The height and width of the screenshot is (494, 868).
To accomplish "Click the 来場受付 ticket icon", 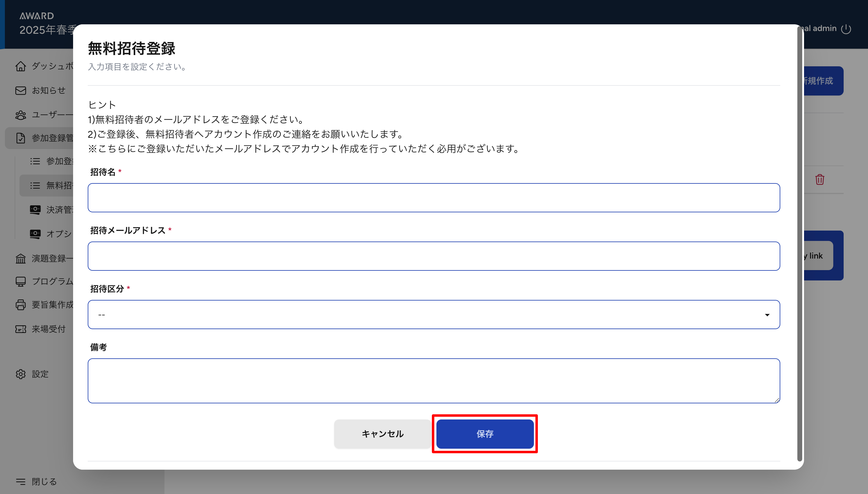I will [x=20, y=329].
